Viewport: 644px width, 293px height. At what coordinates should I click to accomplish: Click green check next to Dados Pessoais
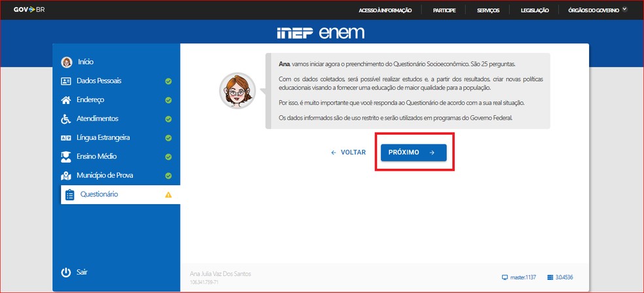[168, 81]
